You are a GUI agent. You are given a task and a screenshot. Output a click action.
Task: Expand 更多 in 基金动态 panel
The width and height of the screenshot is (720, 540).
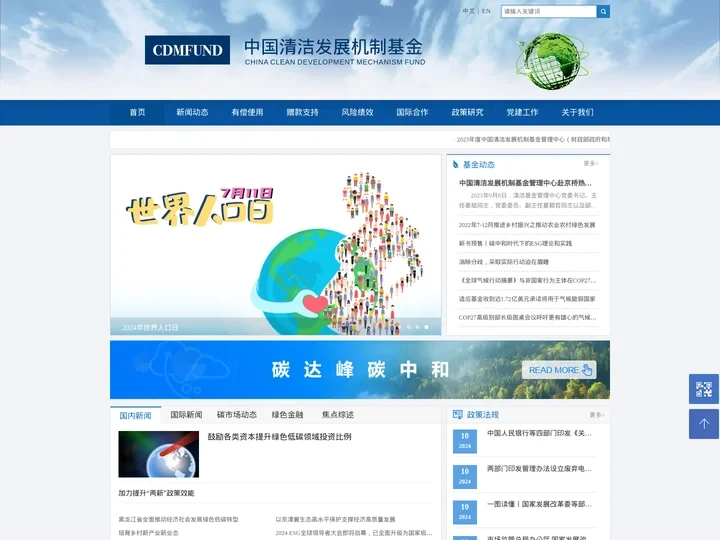pos(591,163)
